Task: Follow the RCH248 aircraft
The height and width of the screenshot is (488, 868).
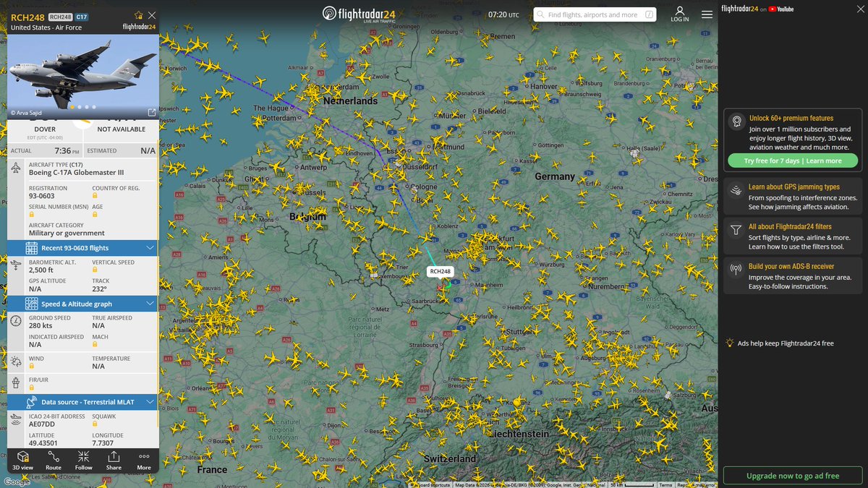Action: coord(84,460)
